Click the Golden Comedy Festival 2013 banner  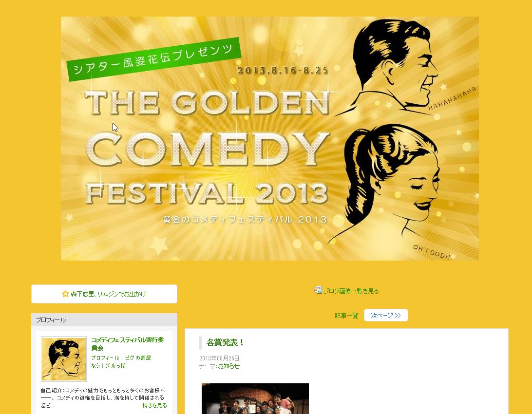(x=270, y=138)
